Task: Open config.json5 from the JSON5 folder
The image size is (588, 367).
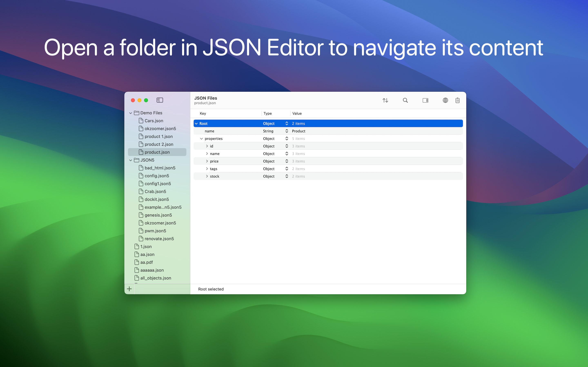Action: coord(156,176)
